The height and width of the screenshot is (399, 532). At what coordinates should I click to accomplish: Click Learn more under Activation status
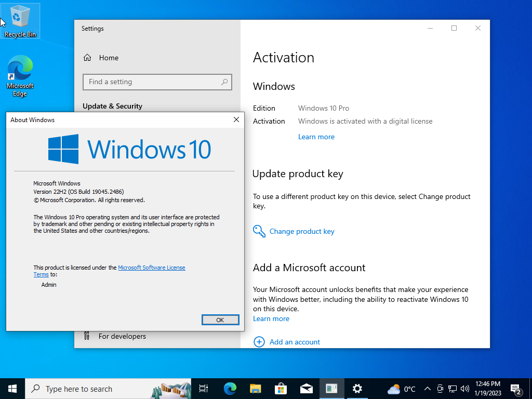click(316, 137)
